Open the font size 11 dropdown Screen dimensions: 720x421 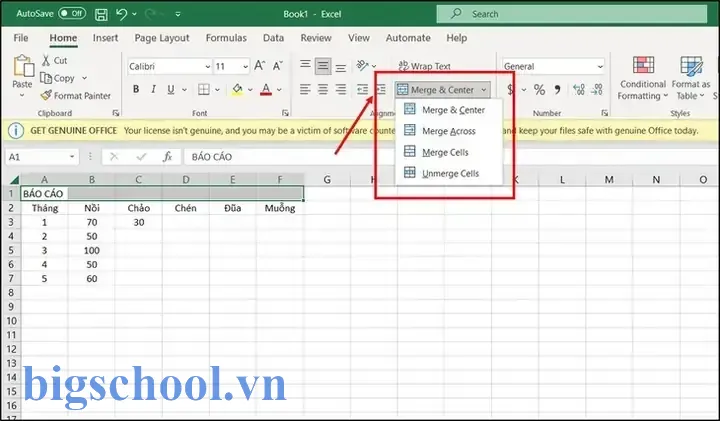point(245,67)
